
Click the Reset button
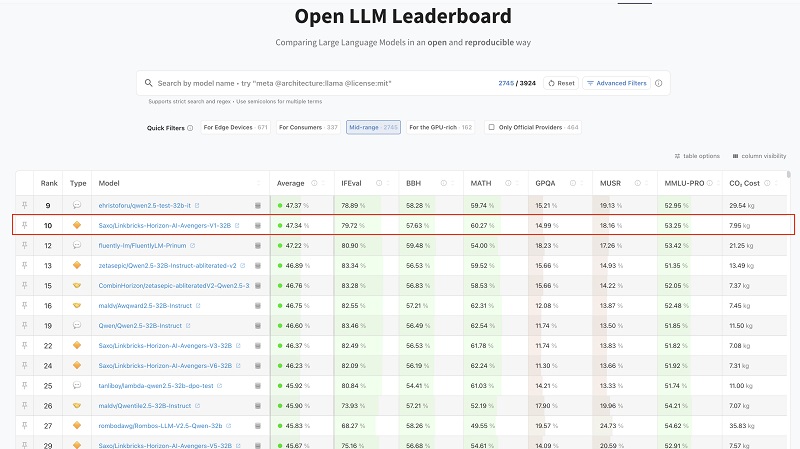click(x=561, y=83)
